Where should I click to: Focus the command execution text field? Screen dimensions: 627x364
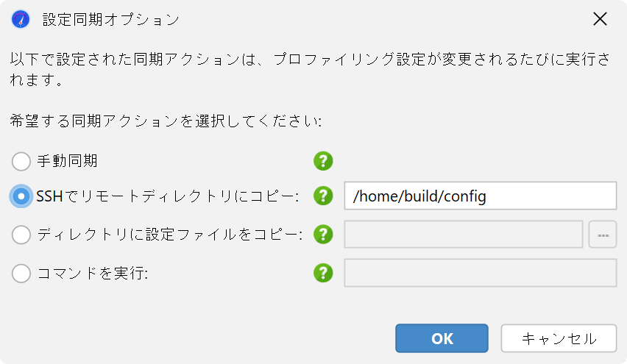point(481,273)
